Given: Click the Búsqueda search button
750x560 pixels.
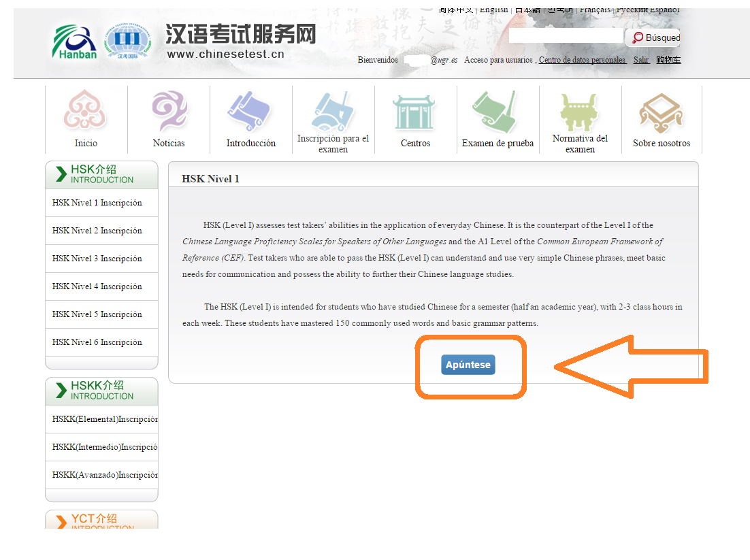Looking at the screenshot, I should (653, 37).
